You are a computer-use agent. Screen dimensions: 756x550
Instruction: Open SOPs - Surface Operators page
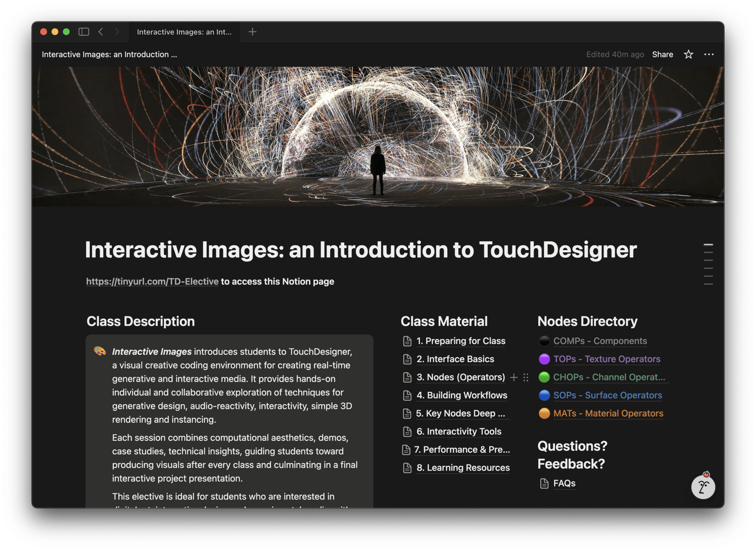tap(608, 395)
